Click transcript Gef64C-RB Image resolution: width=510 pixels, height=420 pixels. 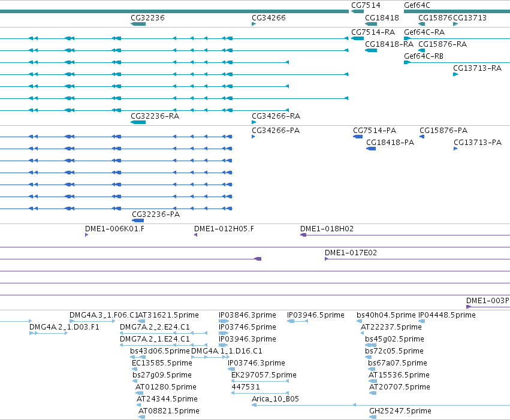424,56
